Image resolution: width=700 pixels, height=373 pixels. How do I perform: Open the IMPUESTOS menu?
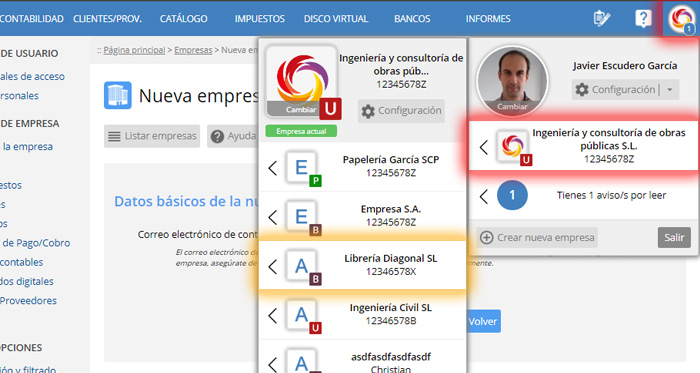coord(259,19)
